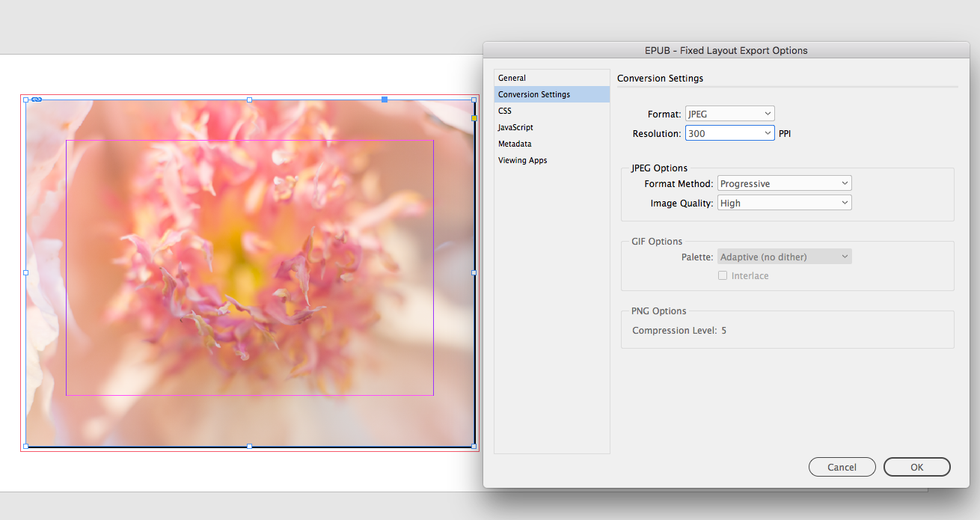Click the link chain icon on the image frame
The height and width of the screenshot is (520, 980).
point(36,100)
